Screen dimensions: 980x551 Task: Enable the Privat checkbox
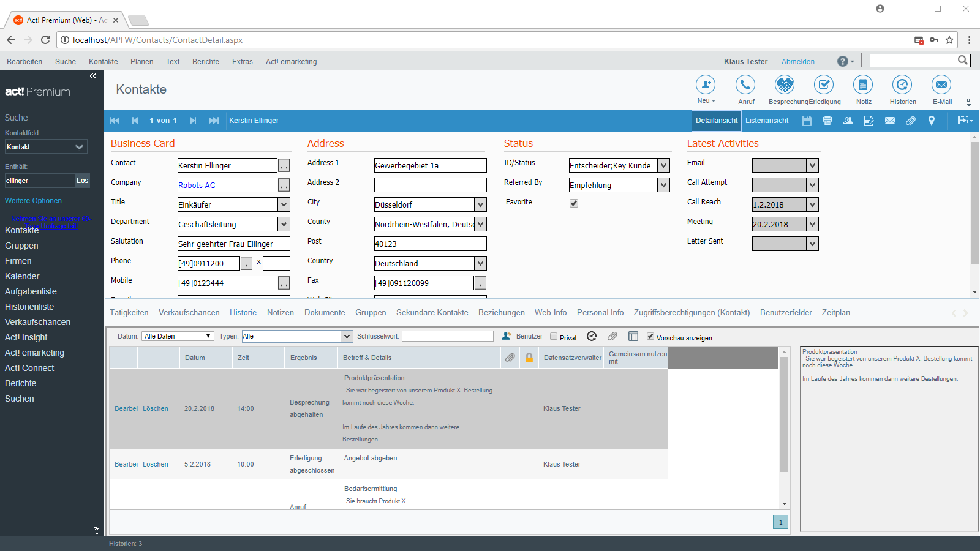click(554, 336)
